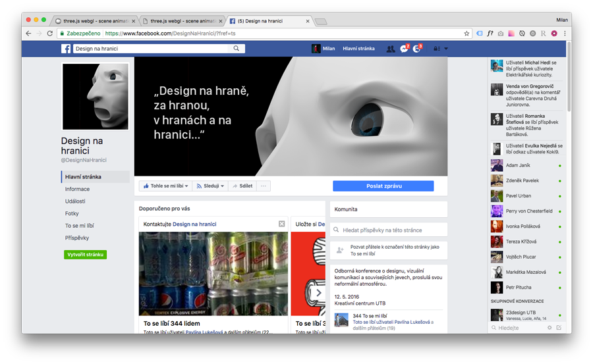
Task: Click 'Hledat příspěvky na této stránce' search field
Action: (x=389, y=230)
